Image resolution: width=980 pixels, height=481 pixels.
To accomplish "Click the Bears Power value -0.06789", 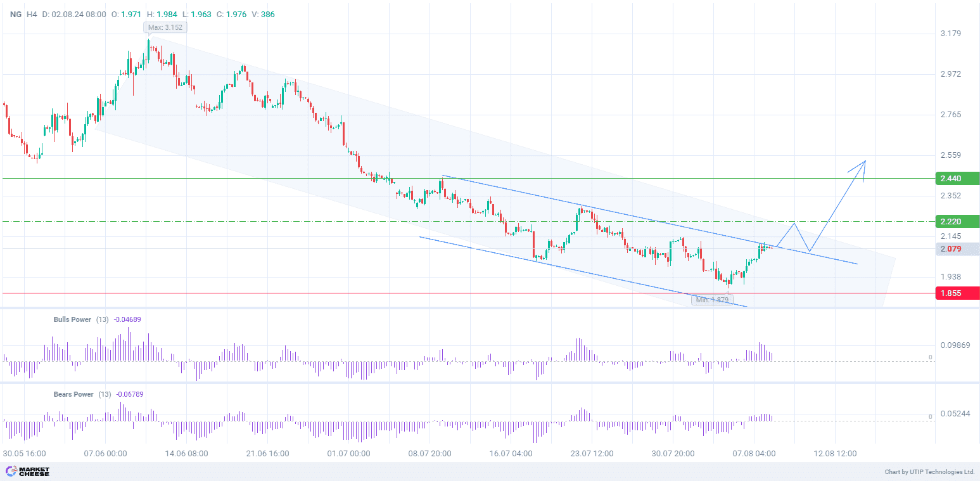I will pos(129,394).
